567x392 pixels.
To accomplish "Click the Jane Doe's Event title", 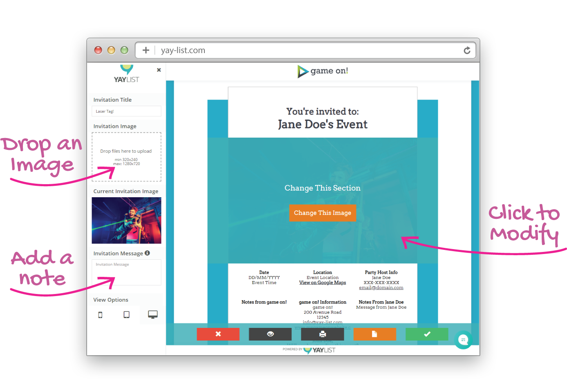I will [x=323, y=124].
